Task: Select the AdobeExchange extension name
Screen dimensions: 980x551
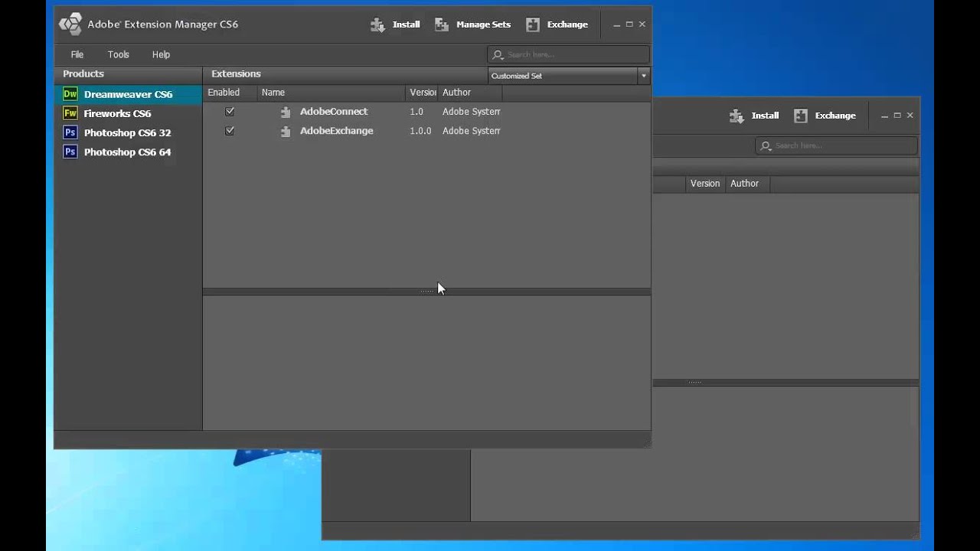Action: coord(337,131)
